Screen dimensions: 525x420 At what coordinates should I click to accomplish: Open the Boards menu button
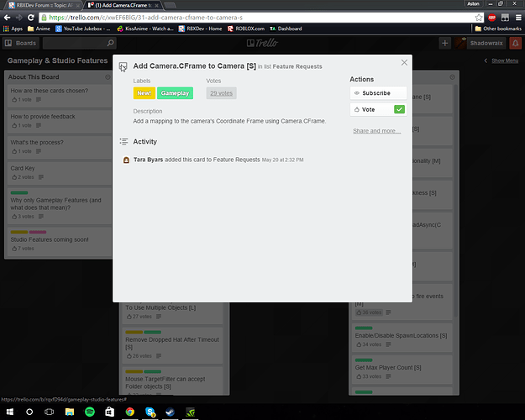[21, 43]
